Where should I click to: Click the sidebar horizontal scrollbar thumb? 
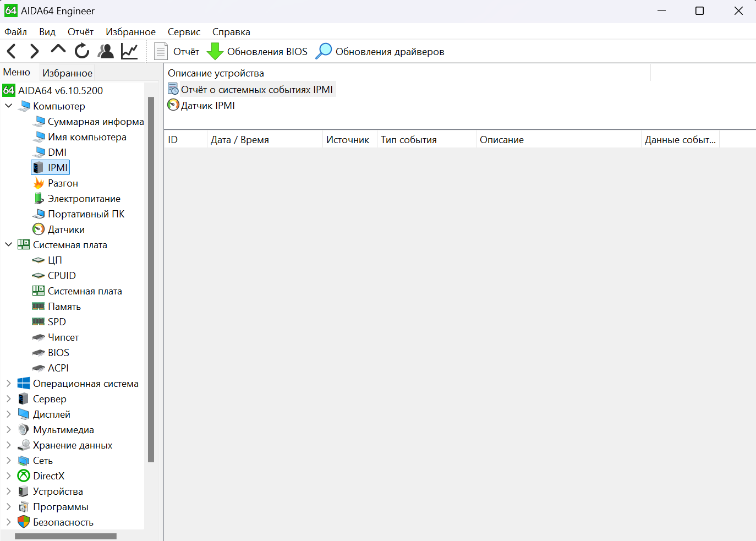click(x=65, y=536)
